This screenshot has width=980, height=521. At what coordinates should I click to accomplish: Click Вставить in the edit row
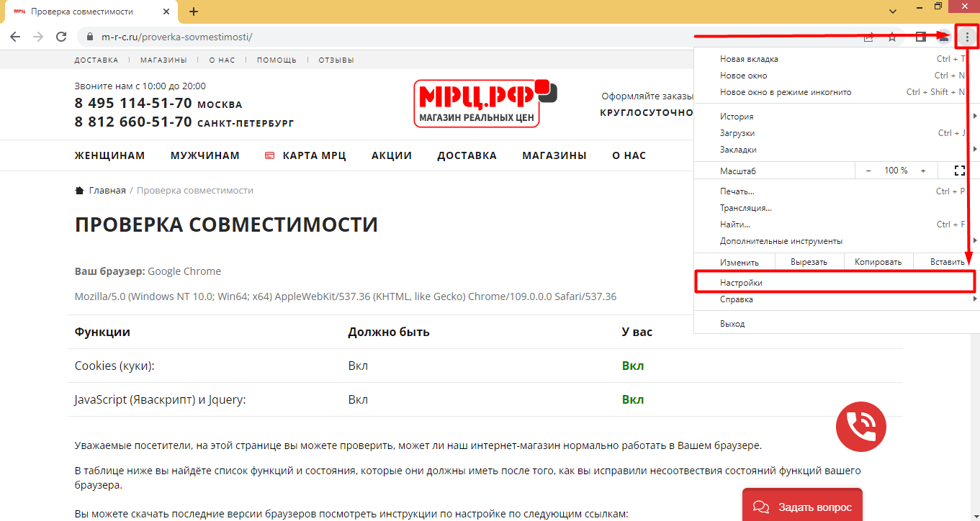pos(947,262)
